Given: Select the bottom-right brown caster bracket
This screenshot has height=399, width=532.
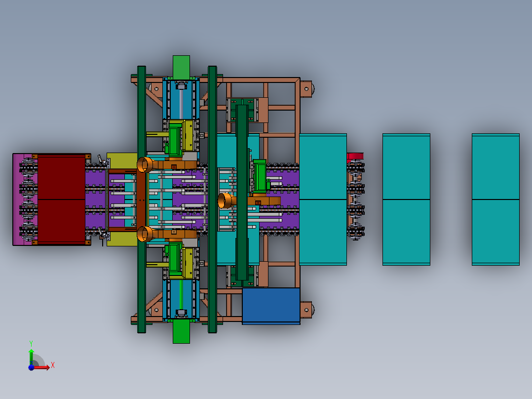Looking at the screenshot, I should click(306, 310).
